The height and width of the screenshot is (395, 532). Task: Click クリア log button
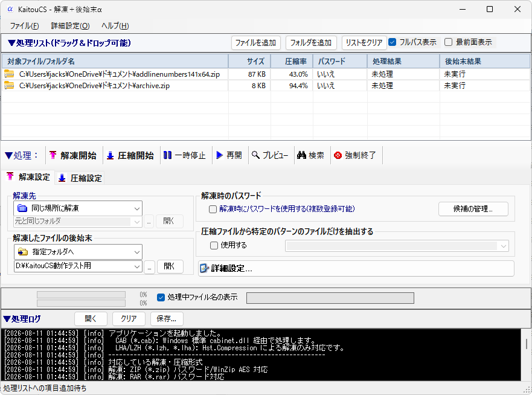pyautogui.click(x=129, y=319)
